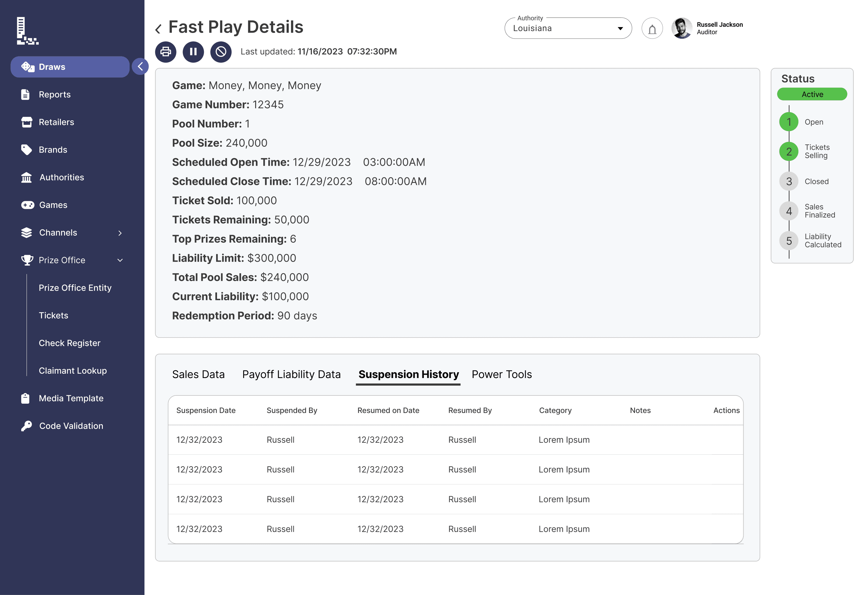Click the cancel/block circle icon

(x=221, y=52)
